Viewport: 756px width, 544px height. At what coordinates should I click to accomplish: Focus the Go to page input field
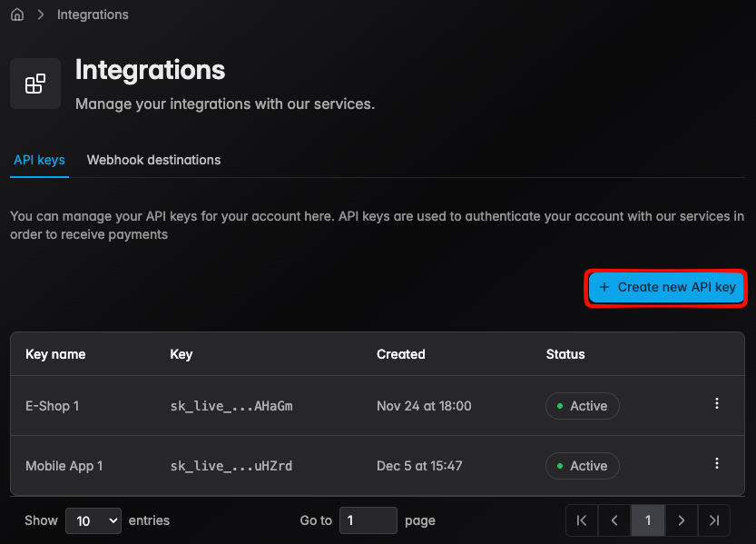[368, 520]
